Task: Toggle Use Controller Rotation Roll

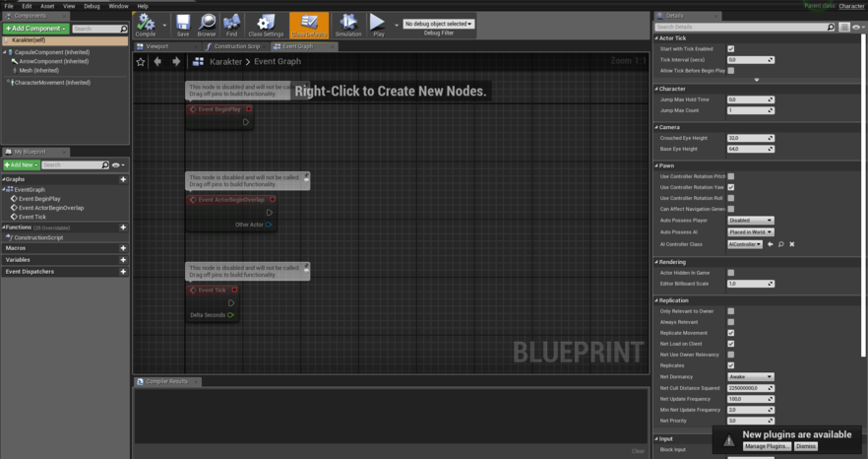Action: point(730,198)
